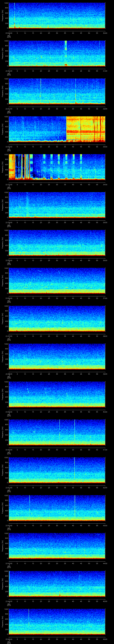
Task: Click the 23:36:00 start time label
Action: point(9,298)
